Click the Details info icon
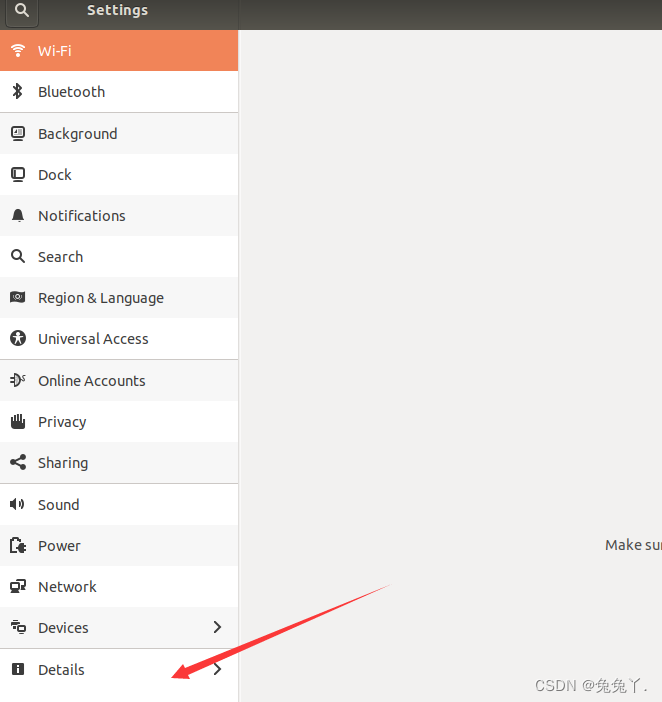Screen dimensions: 662x702 (x=18, y=669)
